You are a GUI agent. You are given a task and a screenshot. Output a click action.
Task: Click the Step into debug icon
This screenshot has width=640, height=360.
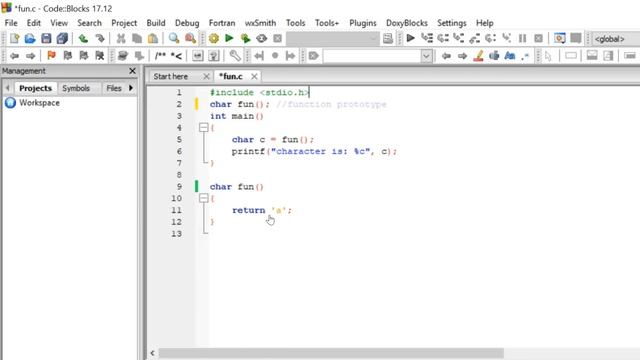[459, 39]
